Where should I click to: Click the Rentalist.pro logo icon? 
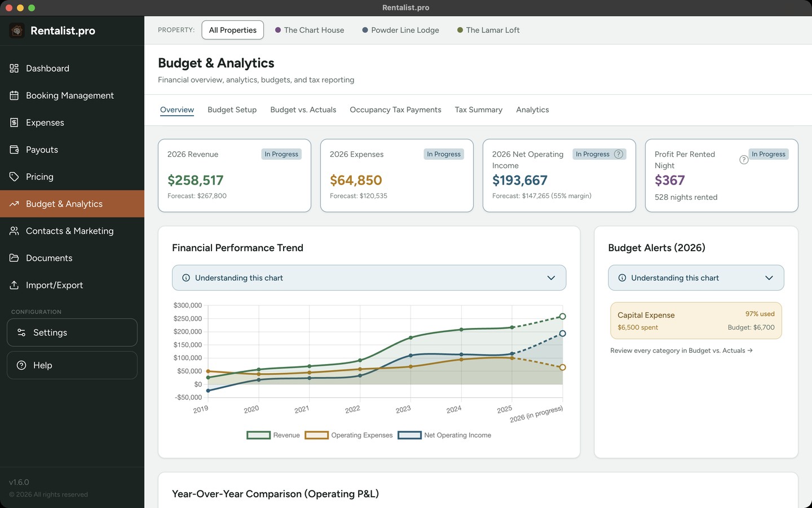point(17,30)
